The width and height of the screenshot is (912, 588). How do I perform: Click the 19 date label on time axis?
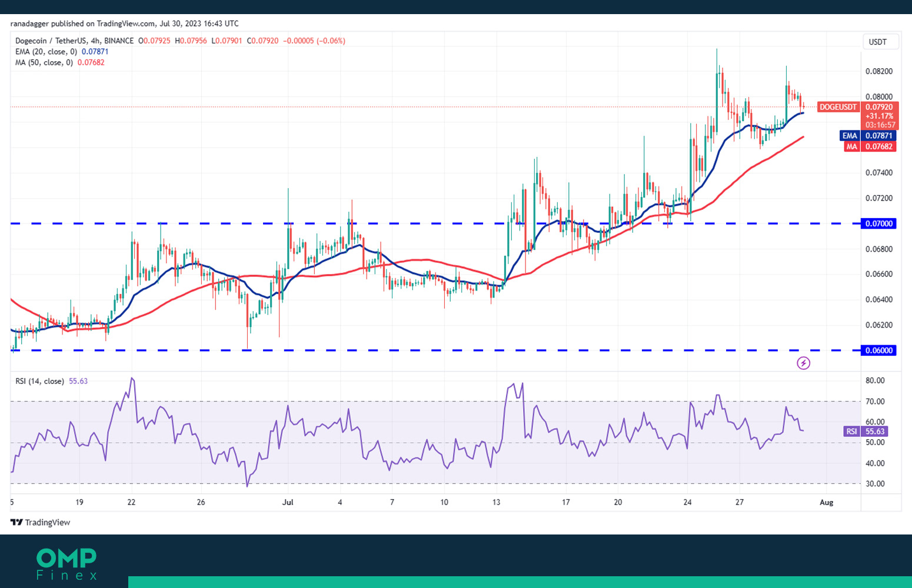[79, 502]
